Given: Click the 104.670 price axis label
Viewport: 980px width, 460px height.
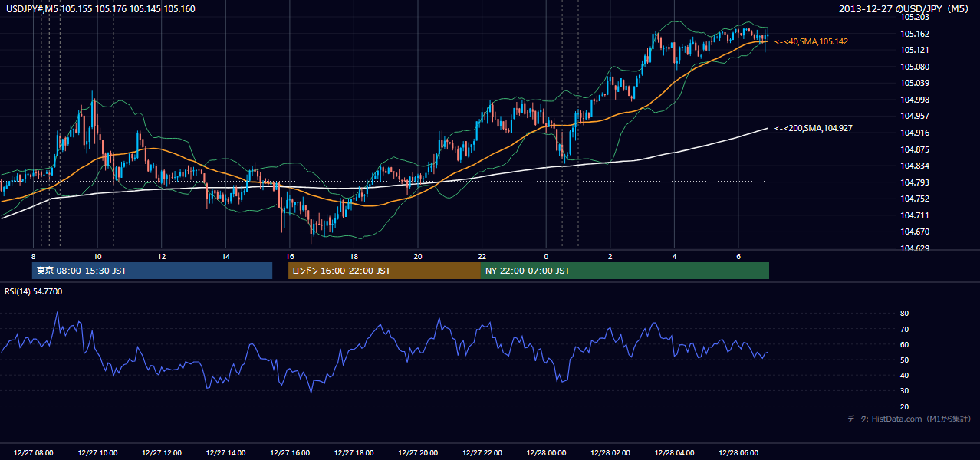Looking at the screenshot, I should pos(915,232).
